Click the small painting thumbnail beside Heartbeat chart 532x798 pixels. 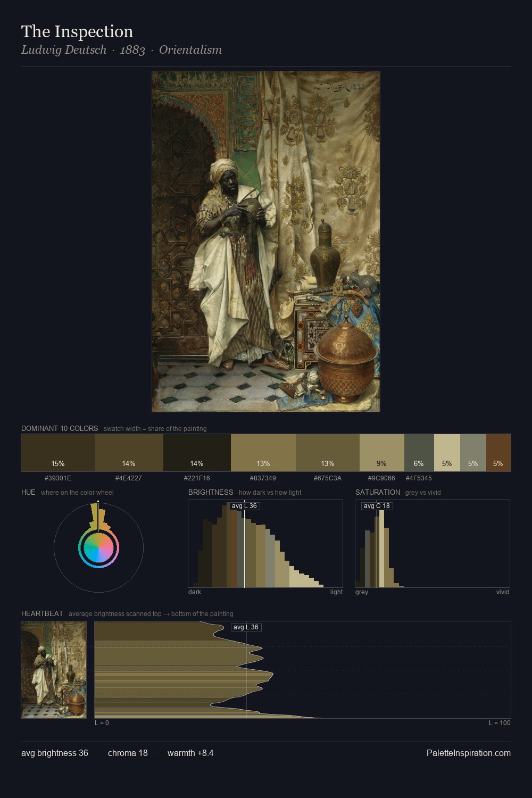pos(54,670)
